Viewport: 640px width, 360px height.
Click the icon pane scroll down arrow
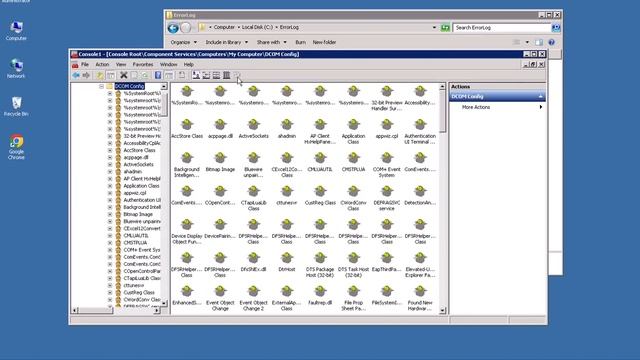(x=442, y=311)
